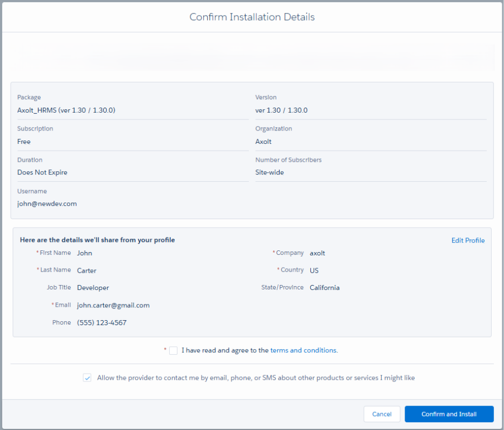Open the terms and conditions link
Screen dimensions: 504x430
click(x=304, y=351)
